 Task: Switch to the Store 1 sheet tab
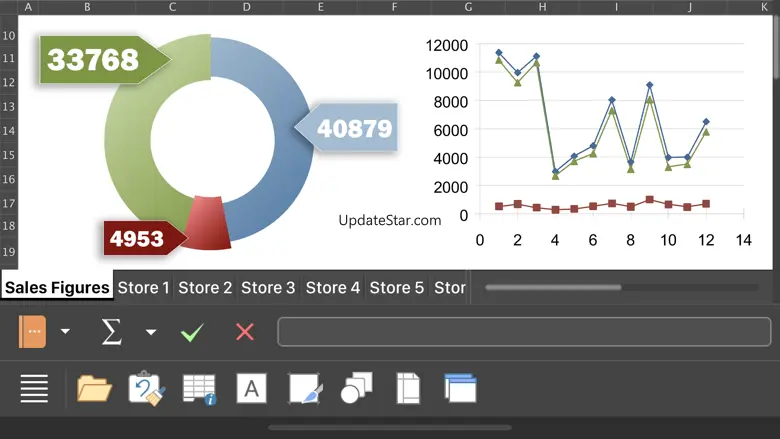144,287
